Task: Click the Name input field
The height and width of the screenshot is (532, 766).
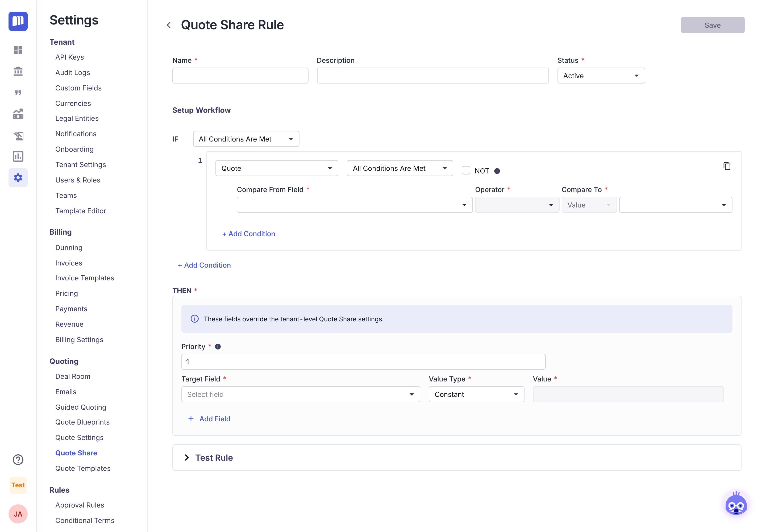Action: click(x=240, y=76)
